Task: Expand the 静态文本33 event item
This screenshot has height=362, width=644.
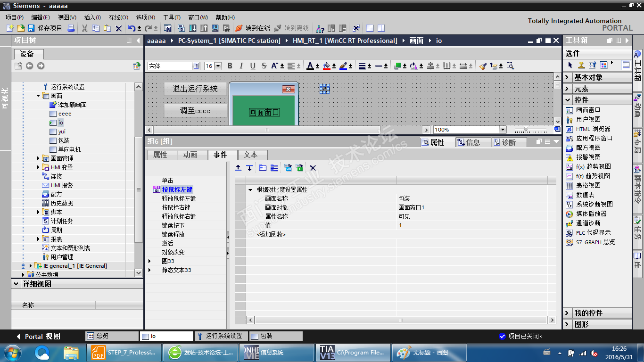Action: point(150,270)
